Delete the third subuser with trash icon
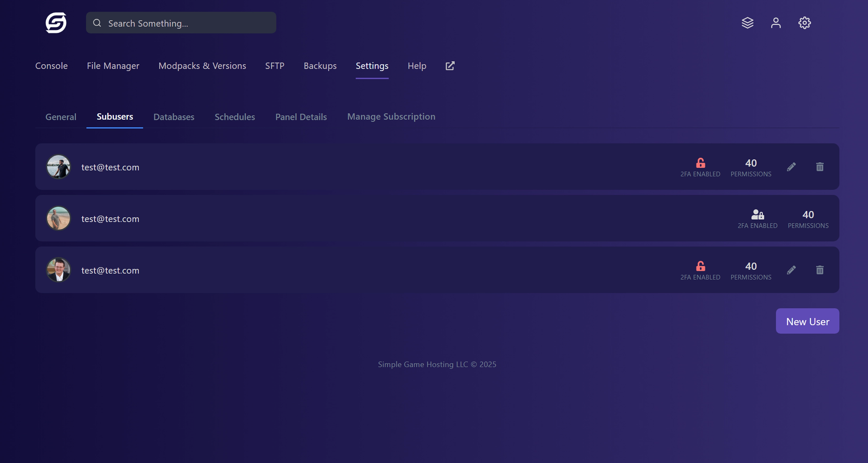868x463 pixels. [x=820, y=270]
